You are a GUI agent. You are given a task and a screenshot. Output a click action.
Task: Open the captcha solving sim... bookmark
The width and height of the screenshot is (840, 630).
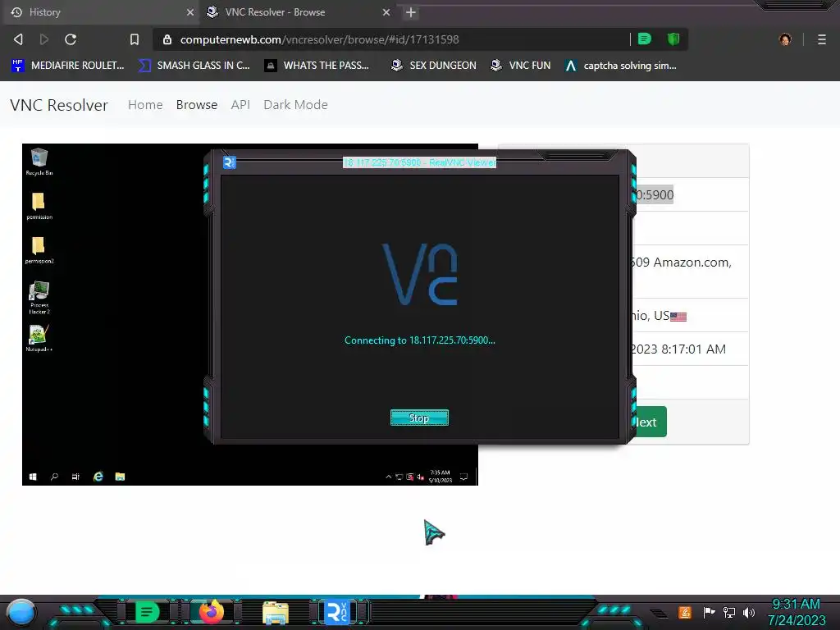pyautogui.click(x=620, y=66)
